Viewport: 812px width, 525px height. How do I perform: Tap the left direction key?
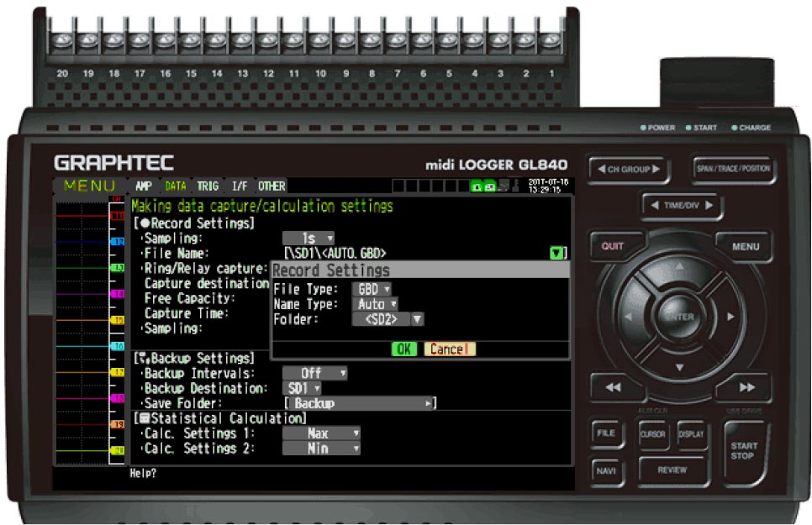pos(628,317)
